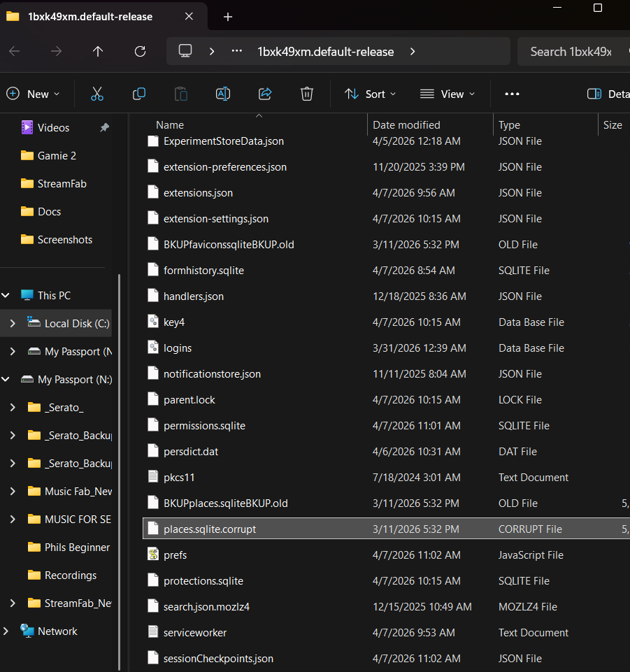Click the search box field
The width and height of the screenshot is (630, 672).
coord(570,51)
